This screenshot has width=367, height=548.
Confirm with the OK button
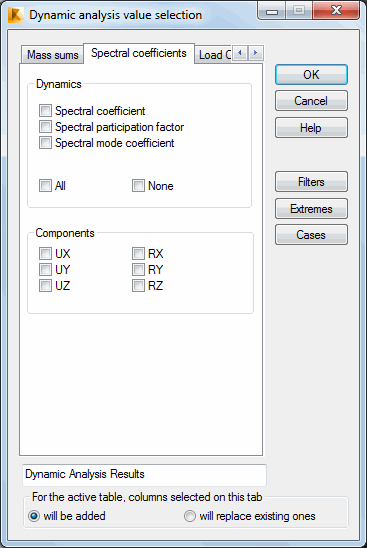(x=311, y=74)
